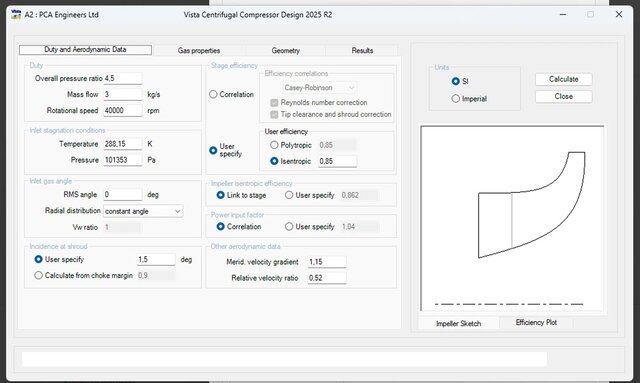
Task: Click the Rotational speed input field
Action: 122,110
